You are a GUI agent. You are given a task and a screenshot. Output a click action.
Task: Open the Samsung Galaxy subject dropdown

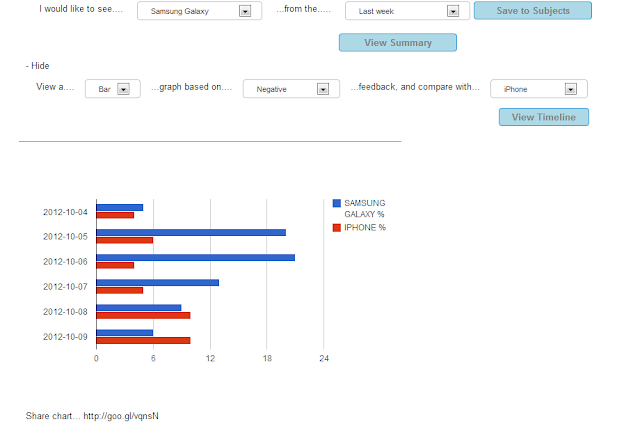(x=199, y=11)
